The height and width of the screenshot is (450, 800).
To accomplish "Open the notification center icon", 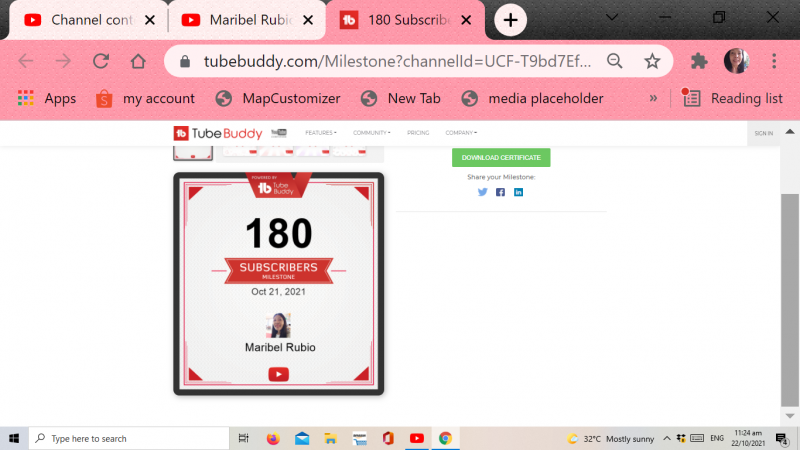I will [x=781, y=438].
